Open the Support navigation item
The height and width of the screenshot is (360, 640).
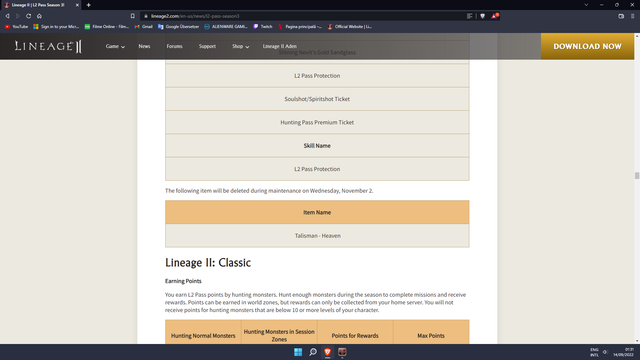pos(207,46)
